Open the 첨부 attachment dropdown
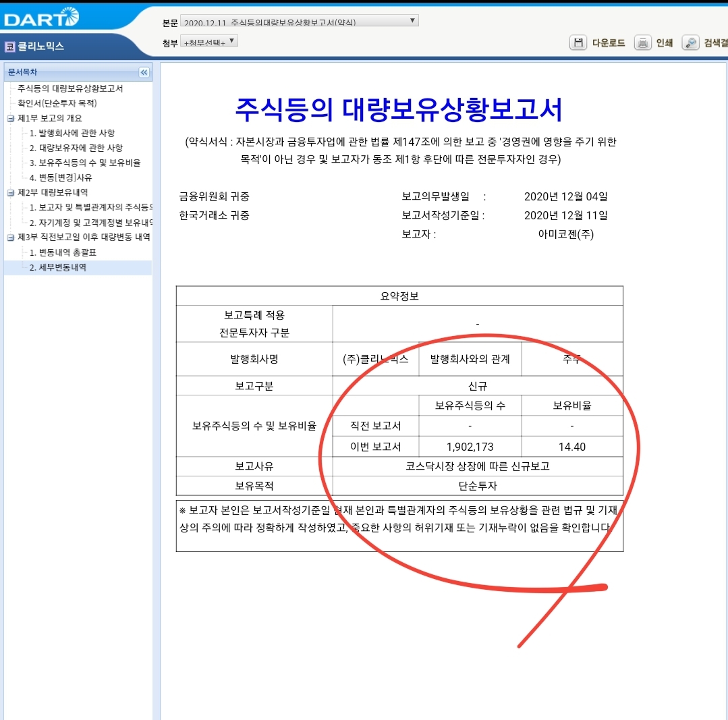This screenshot has width=728, height=720. click(209, 42)
